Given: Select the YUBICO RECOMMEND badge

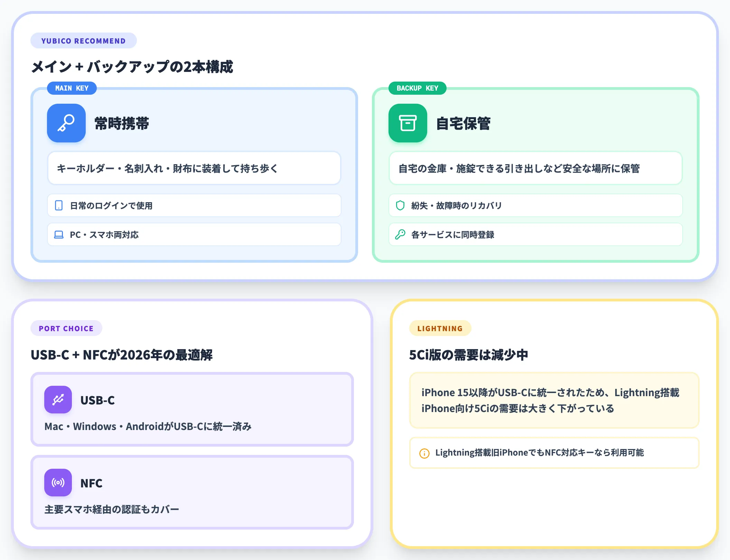Looking at the screenshot, I should 84,41.
